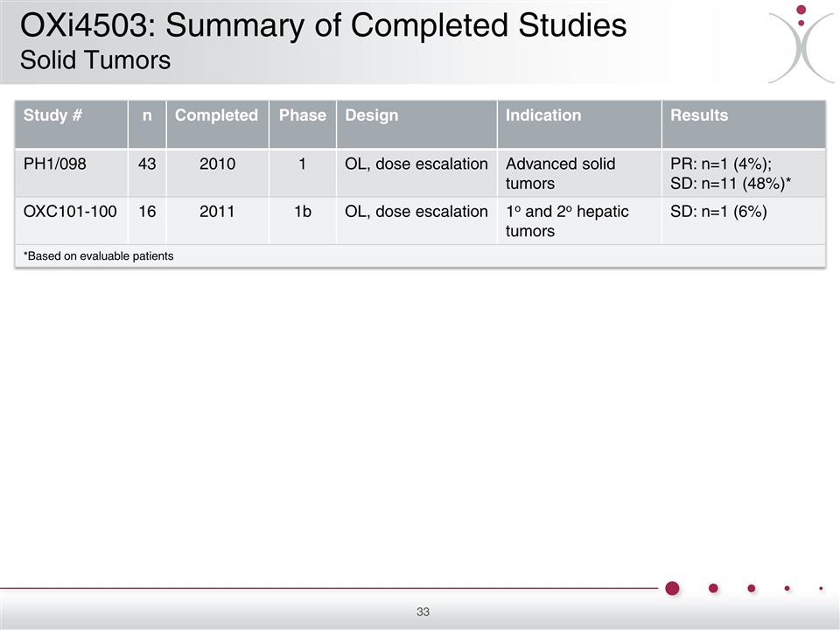
Task: Click the '*Based on evaluable patients' footnote
Action: 98,256
